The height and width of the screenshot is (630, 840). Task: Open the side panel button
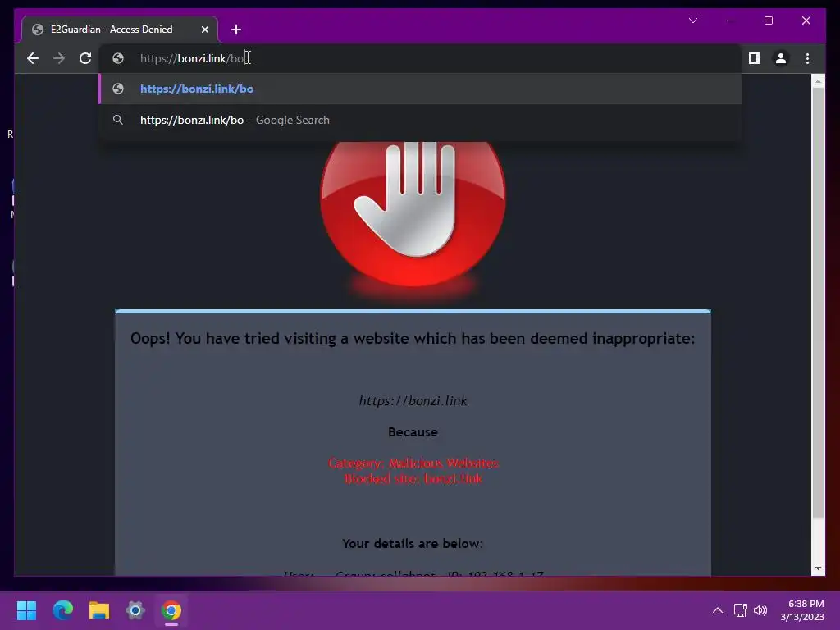755,58
